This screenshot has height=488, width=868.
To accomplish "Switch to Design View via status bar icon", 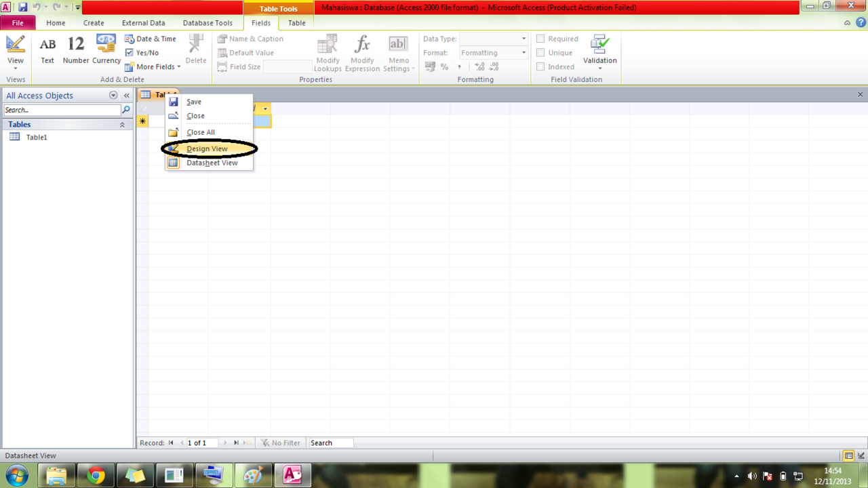I will (x=861, y=455).
